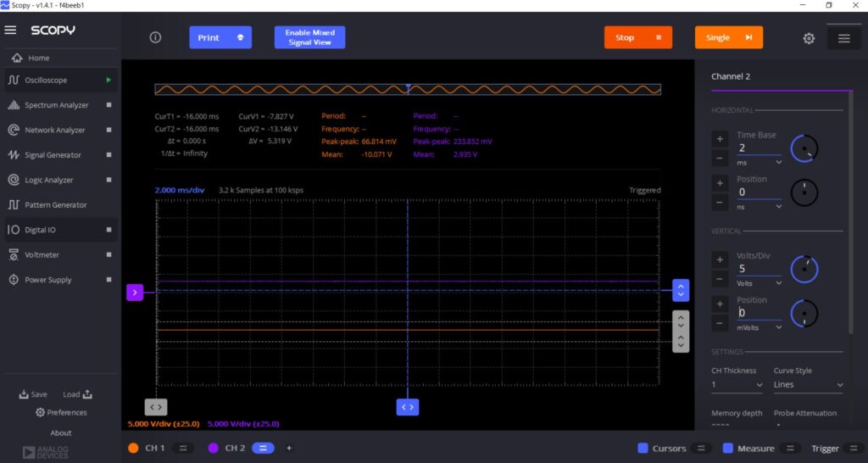Toggle CH 1 channel enable circle
Image resolution: width=868 pixels, height=463 pixels.
coord(133,448)
